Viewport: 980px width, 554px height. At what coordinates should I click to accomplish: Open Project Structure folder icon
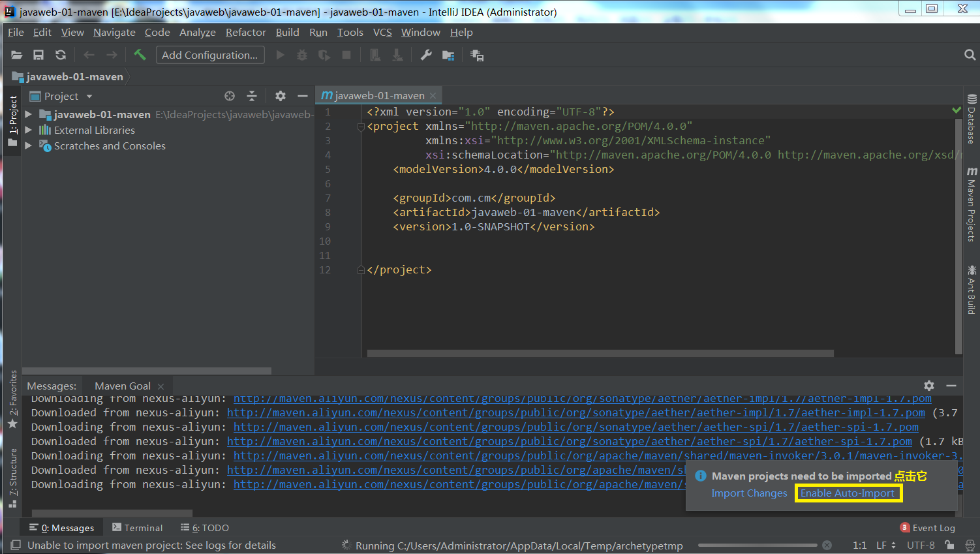coord(448,55)
